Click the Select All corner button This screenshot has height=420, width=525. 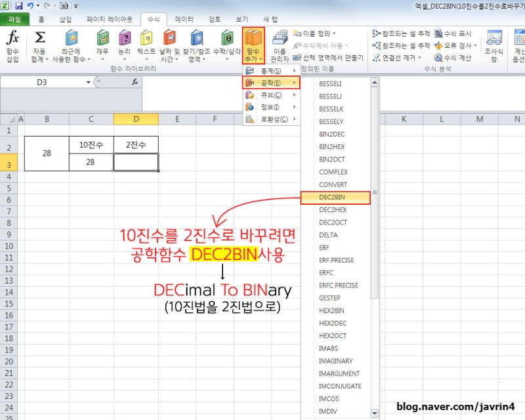pos(9,119)
